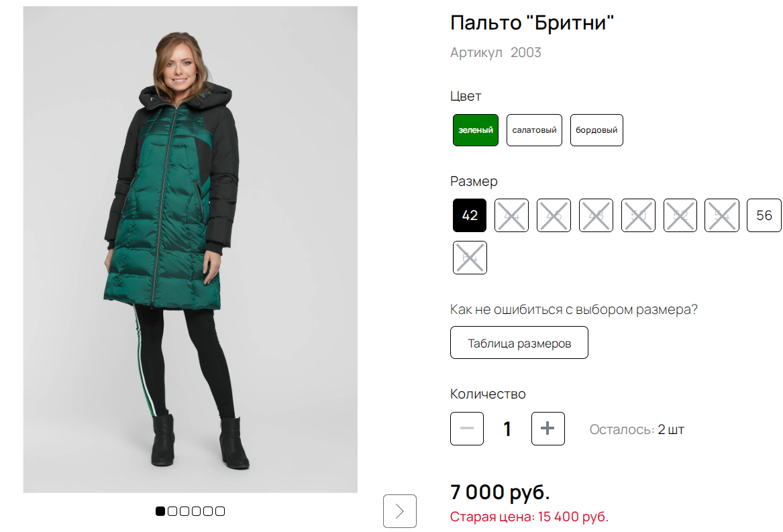
Task: Click the quantity value field
Action: 507,429
